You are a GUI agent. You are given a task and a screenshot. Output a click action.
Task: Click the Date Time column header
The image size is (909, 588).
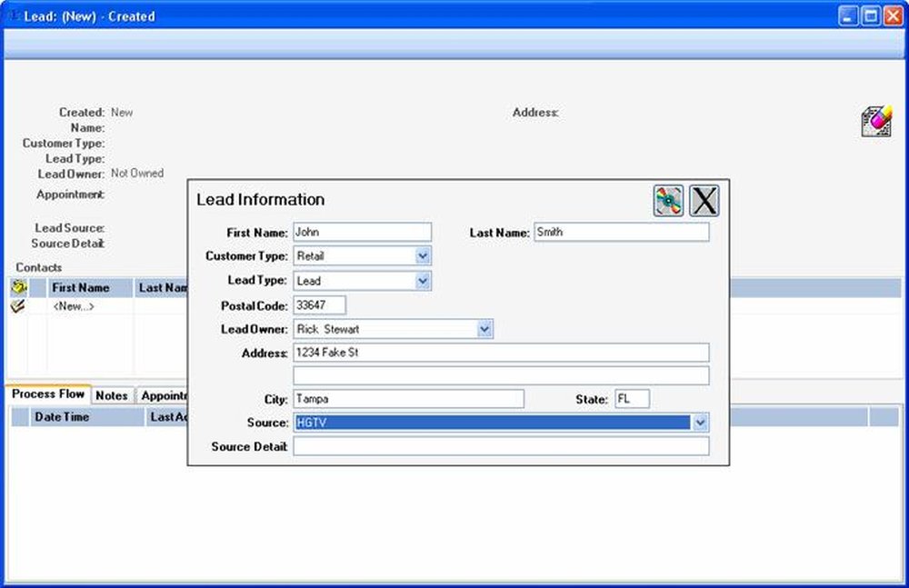pos(86,417)
